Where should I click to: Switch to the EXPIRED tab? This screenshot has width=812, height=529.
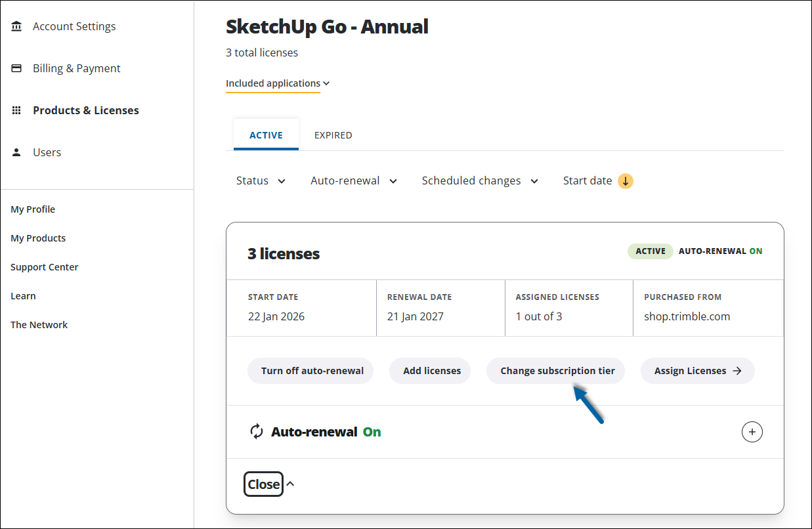pos(333,135)
